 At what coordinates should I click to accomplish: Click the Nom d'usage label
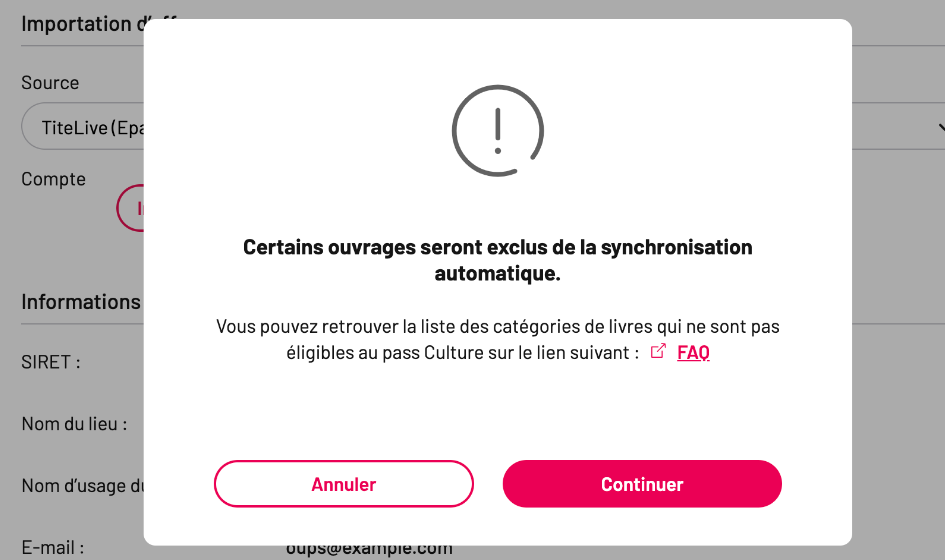pyautogui.click(x=82, y=485)
